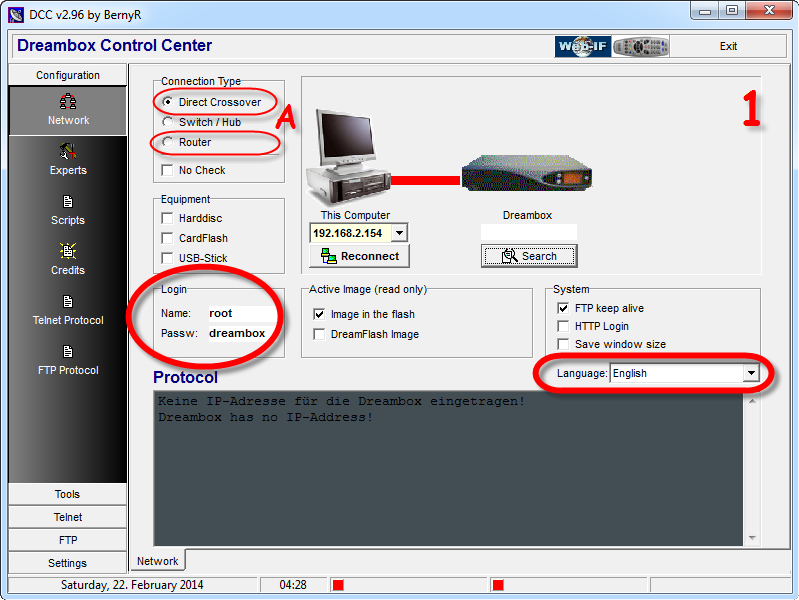The height and width of the screenshot is (600, 799).
Task: Open the Network configuration icon in sidebar
Action: point(68,101)
